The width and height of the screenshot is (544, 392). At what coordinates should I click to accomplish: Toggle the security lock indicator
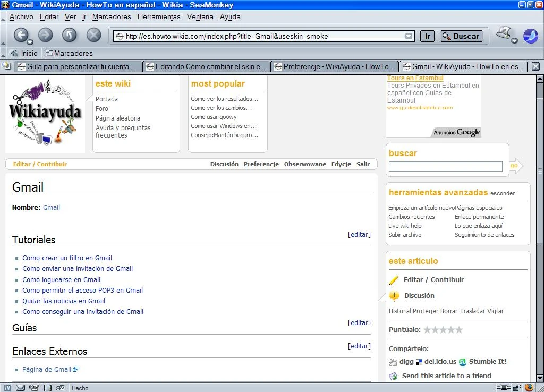(x=516, y=388)
